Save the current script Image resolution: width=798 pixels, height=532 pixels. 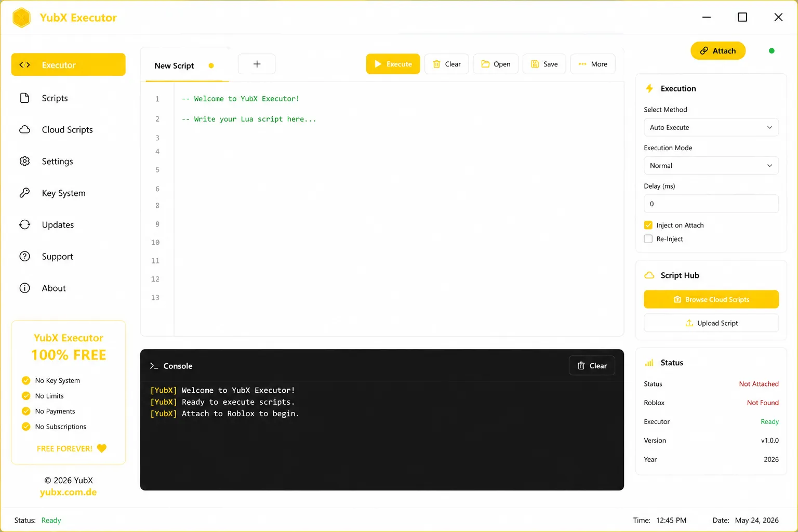544,64
